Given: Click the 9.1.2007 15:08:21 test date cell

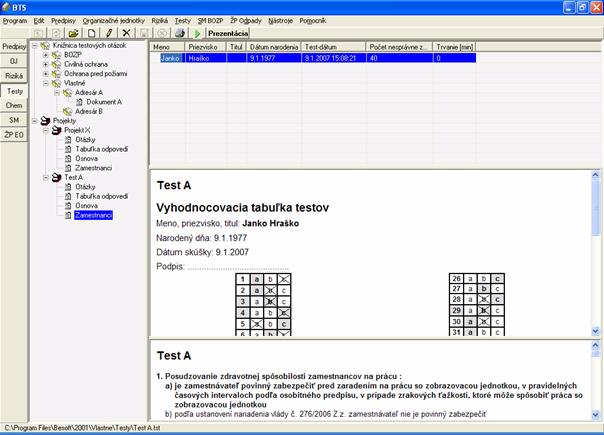Looking at the screenshot, I should 334,58.
